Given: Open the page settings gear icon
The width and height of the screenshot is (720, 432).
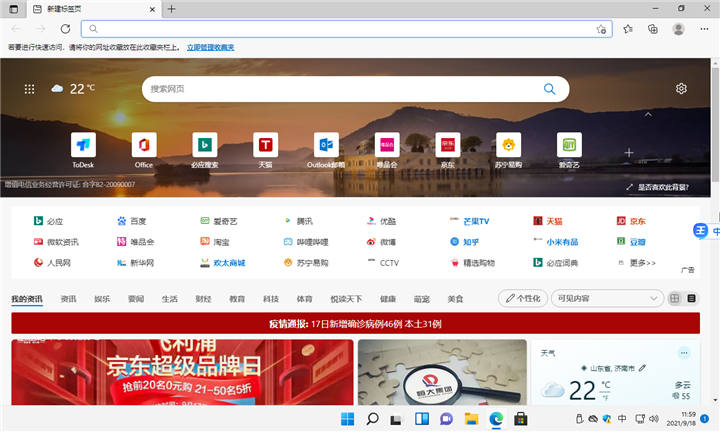Looking at the screenshot, I should pos(681,89).
